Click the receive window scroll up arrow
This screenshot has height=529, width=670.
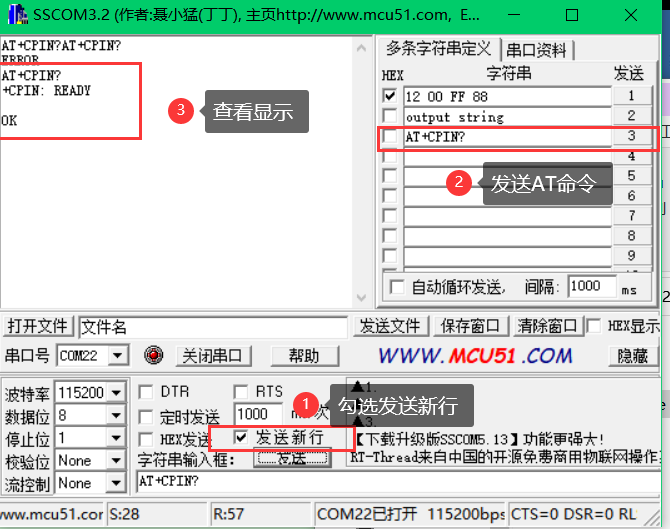coord(361,48)
